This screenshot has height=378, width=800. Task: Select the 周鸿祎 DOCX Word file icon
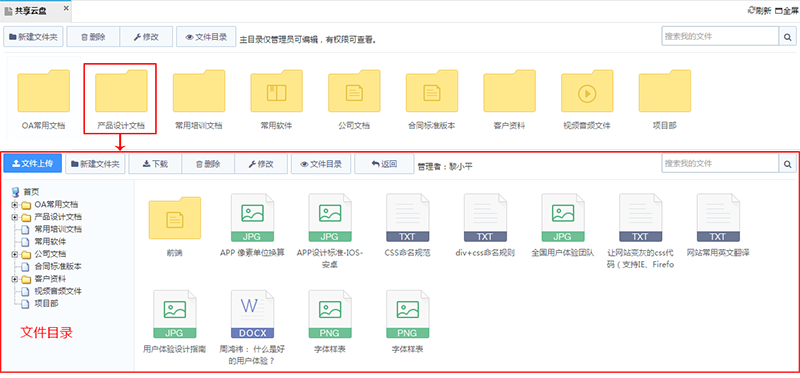coord(253,314)
